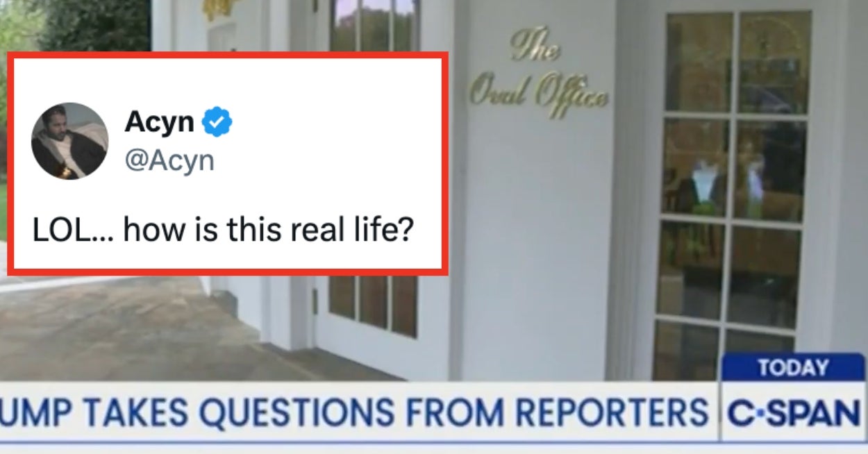Click the TODAY label above C-SPAN
The width and height of the screenshot is (868, 454).
[793, 368]
